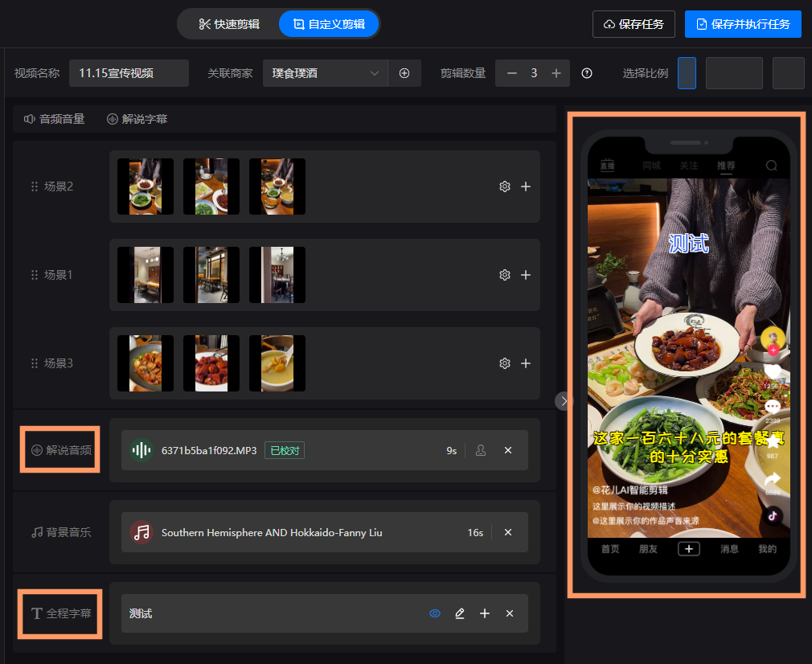Open the 关联商家 璞食璞酒 dropdown
The height and width of the screenshot is (664, 812).
[x=326, y=73]
